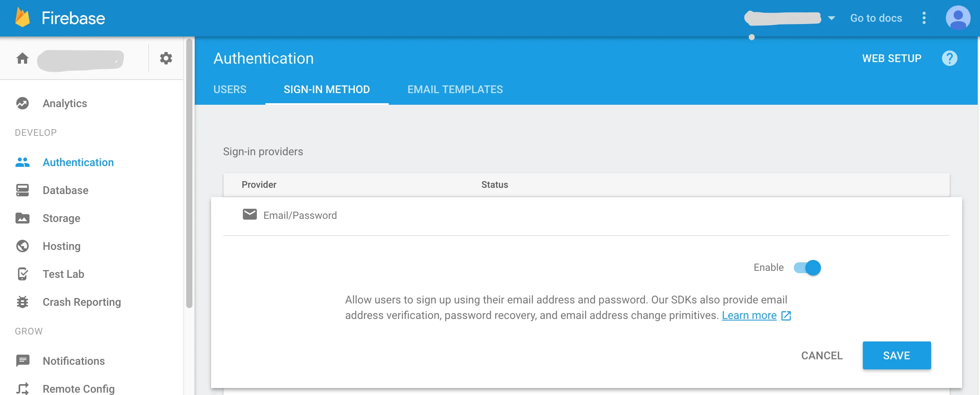980x395 pixels.
Task: Go to project home icon
Action: [23, 58]
